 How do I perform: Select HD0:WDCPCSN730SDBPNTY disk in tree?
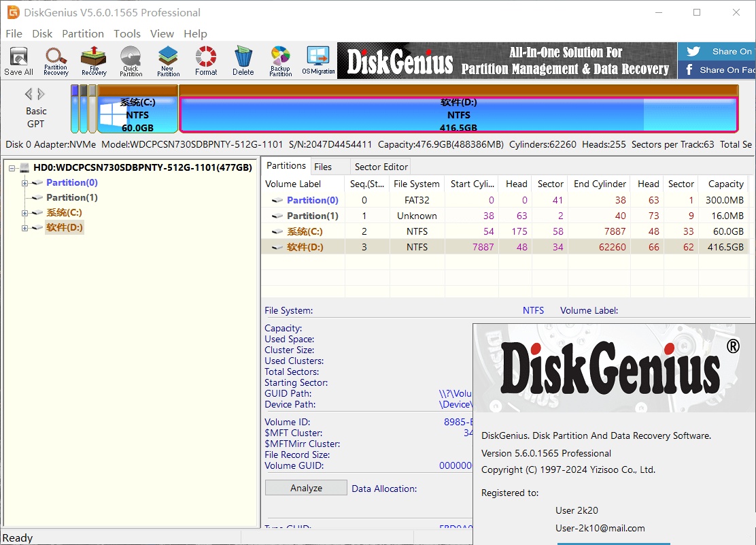click(142, 167)
